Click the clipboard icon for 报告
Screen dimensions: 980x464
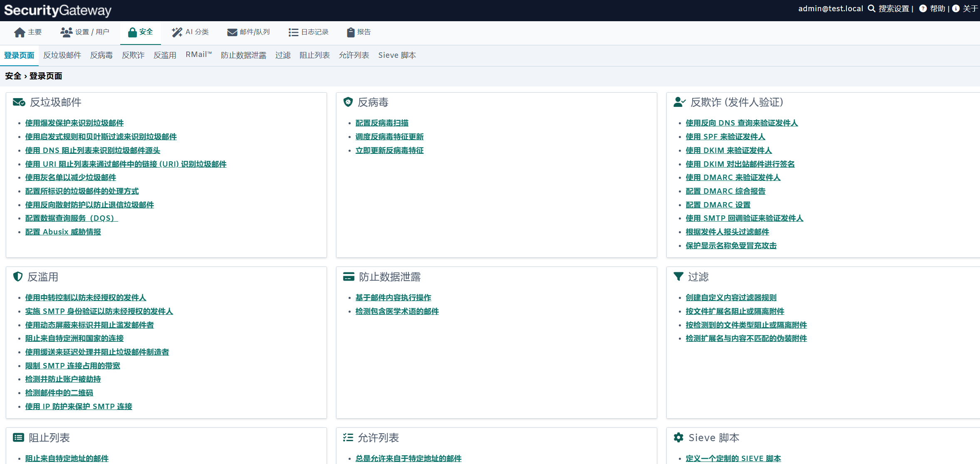point(351,32)
